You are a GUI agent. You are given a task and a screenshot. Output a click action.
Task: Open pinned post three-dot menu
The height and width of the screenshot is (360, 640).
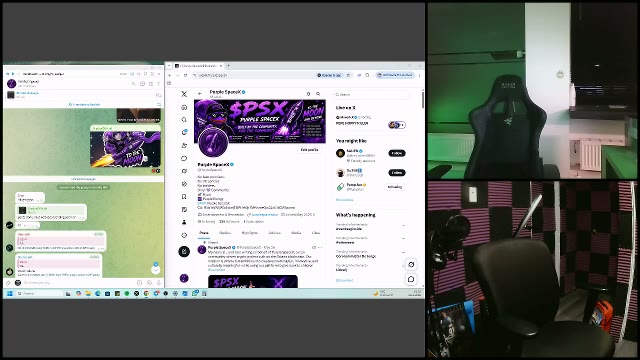(x=321, y=247)
